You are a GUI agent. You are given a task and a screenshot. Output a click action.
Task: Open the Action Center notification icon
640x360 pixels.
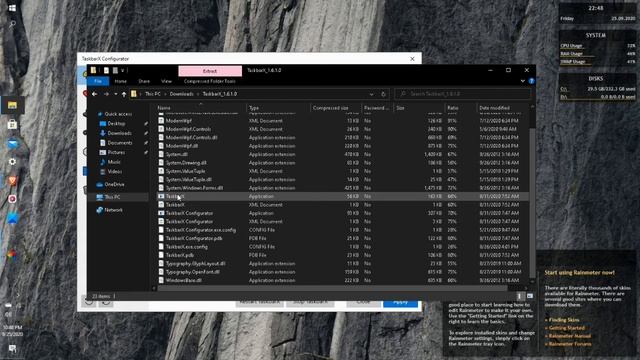[12, 349]
